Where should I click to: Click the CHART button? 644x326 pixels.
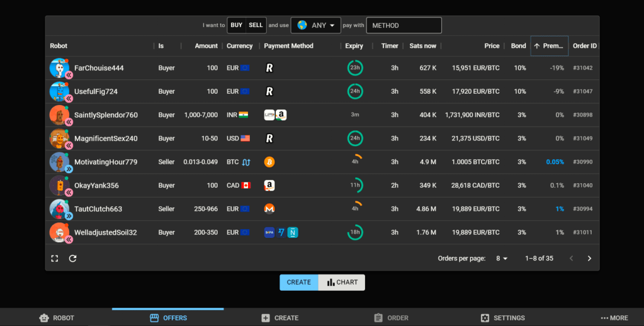pos(341,283)
